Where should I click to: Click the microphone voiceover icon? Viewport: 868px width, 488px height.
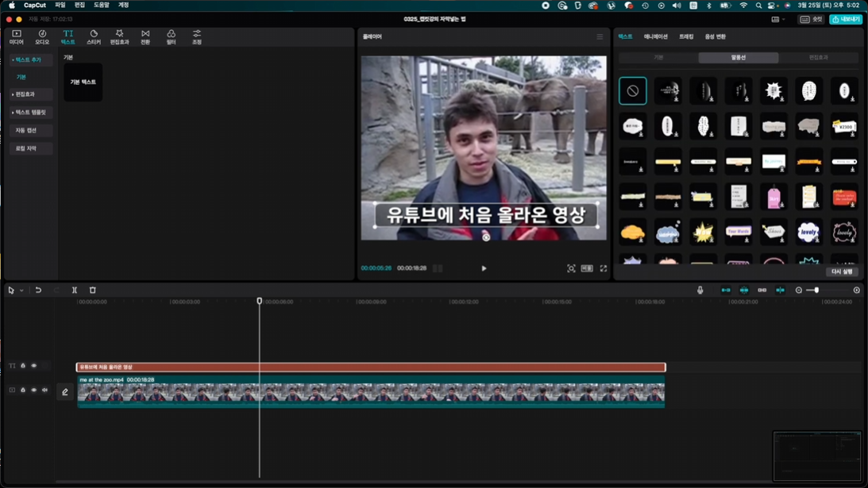point(700,290)
